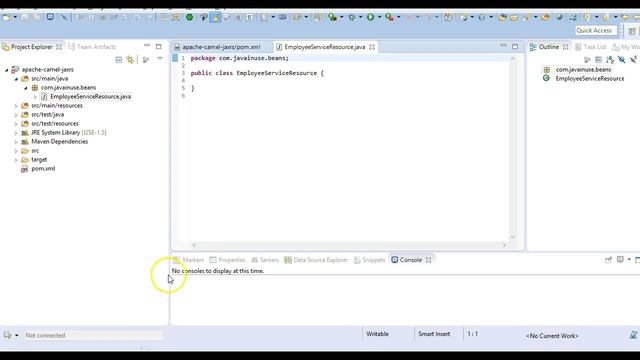Collapse the src/main/java folder
640x360 pixels.
16,79
